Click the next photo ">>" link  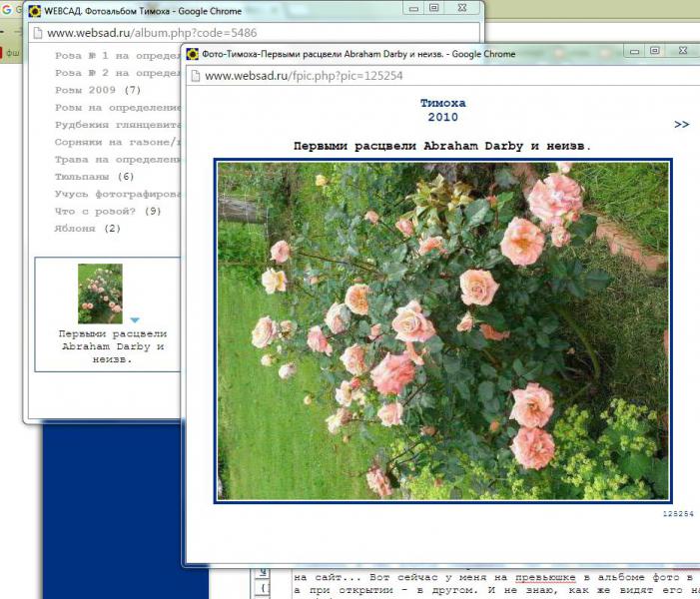click(681, 125)
